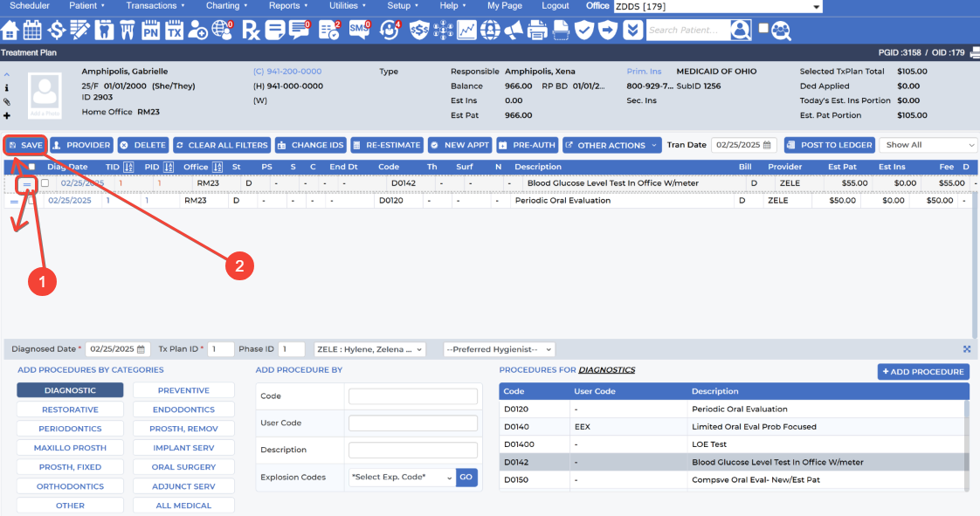Click the patient search magnifier icon
Viewport: 980px width, 516px height.
[x=741, y=30]
